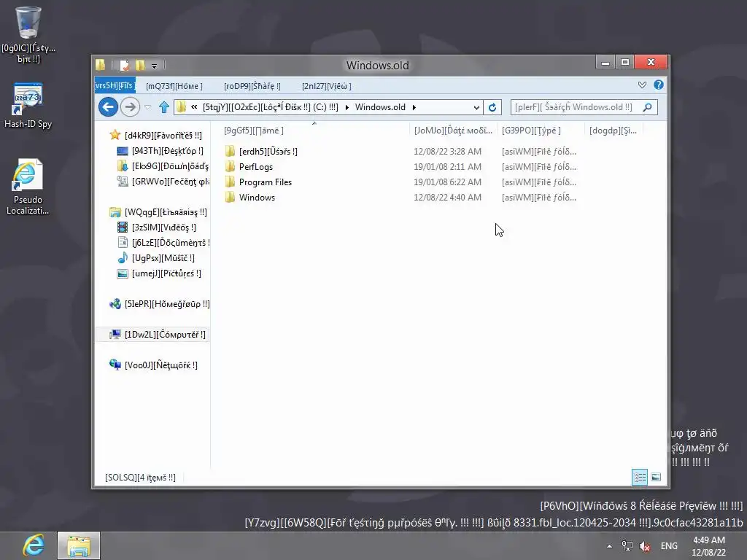Screen dimensions: 747x560
Task: Click the Explorer window system menu folder icon
Action: (x=100, y=65)
